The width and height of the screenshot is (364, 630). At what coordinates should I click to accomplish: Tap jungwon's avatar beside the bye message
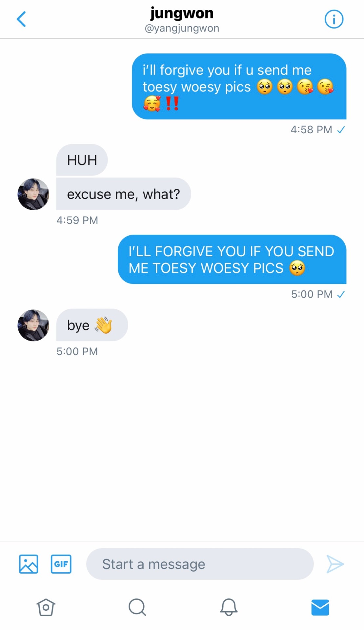point(33,325)
